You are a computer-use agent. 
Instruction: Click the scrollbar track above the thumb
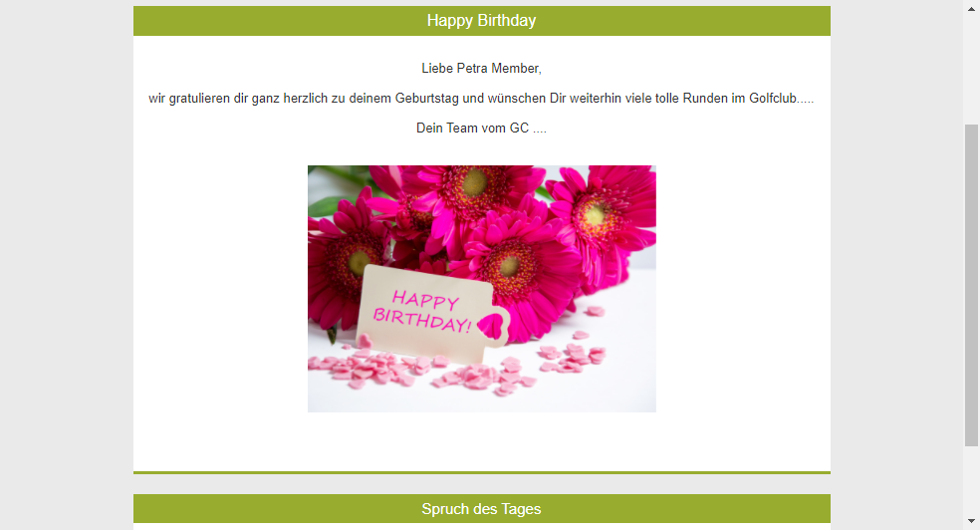(x=971, y=70)
